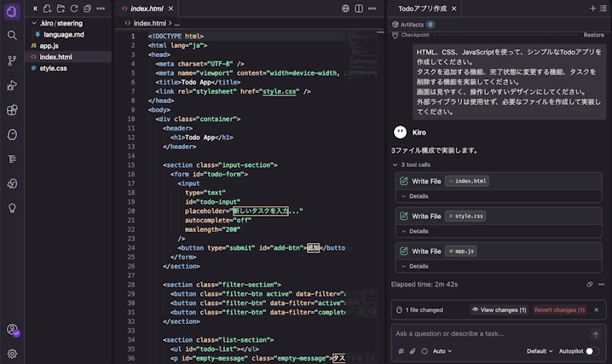Open the Default dropdown
This screenshot has height=364, width=612.
(540, 351)
